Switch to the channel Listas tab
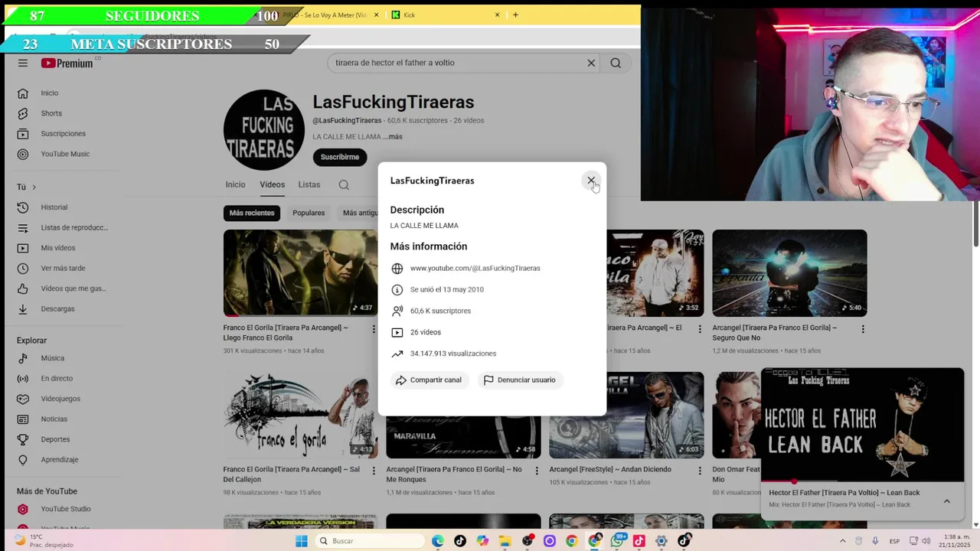This screenshot has height=551, width=980. (x=309, y=184)
